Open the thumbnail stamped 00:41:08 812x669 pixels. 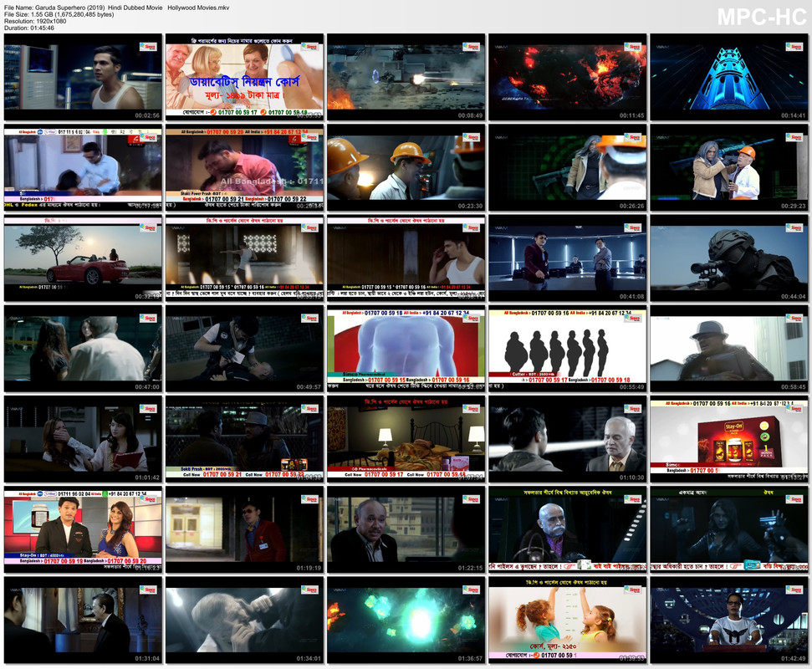tap(568, 258)
